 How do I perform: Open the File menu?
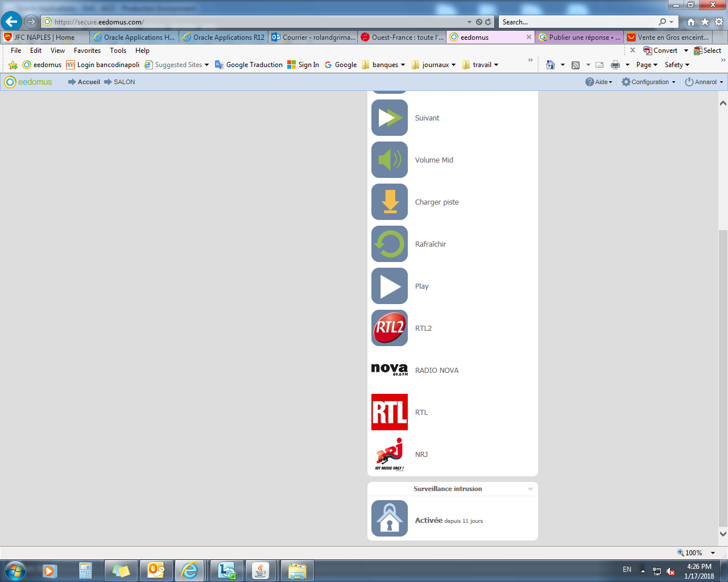pyautogui.click(x=16, y=51)
